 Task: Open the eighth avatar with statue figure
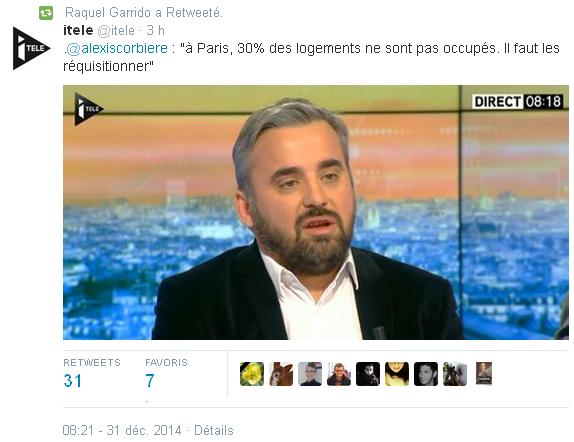[455, 374]
